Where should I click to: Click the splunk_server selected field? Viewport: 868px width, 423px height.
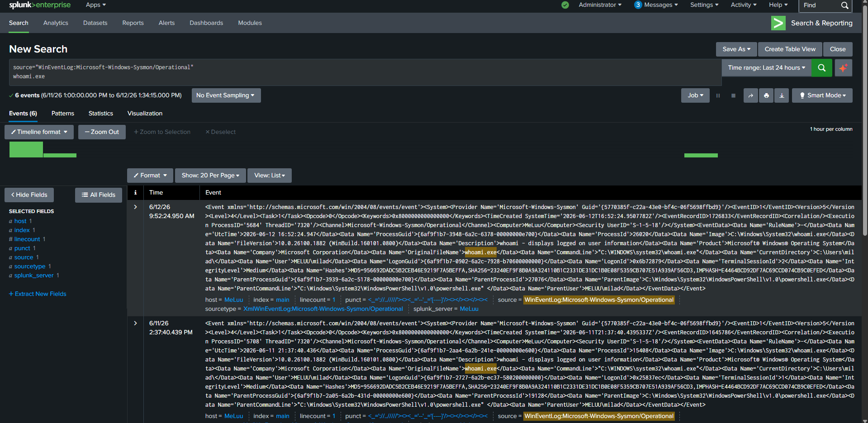point(34,276)
